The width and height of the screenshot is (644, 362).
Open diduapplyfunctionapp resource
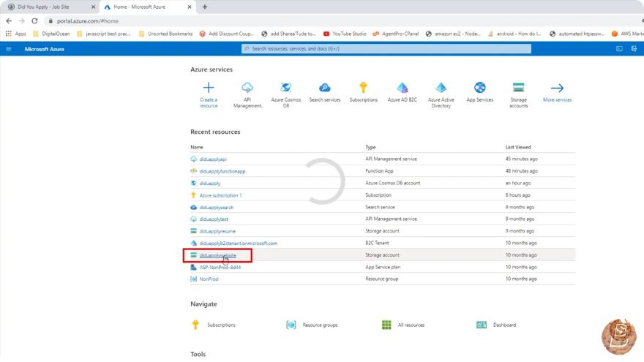pyautogui.click(x=222, y=171)
